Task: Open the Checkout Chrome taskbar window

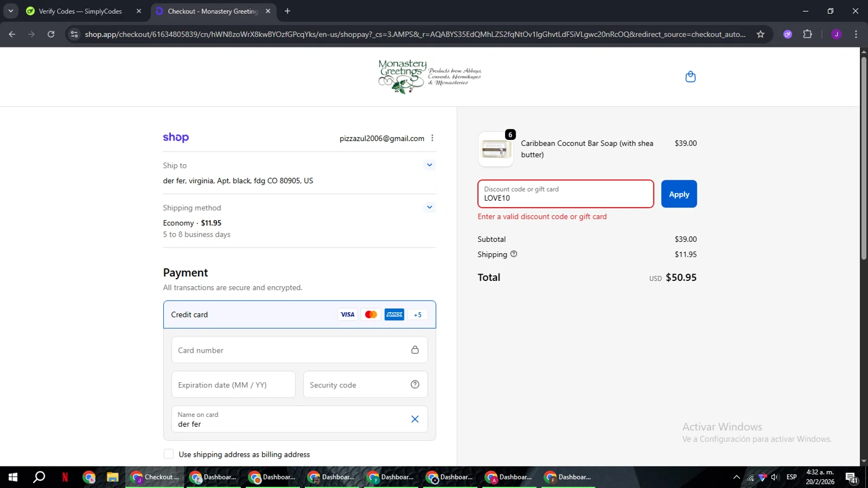Action: pos(155,477)
